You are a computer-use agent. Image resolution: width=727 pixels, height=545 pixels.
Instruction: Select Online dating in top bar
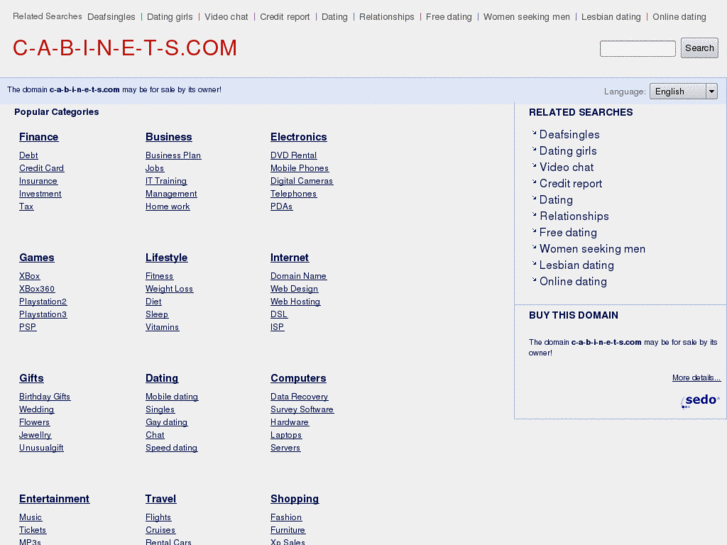(x=679, y=17)
